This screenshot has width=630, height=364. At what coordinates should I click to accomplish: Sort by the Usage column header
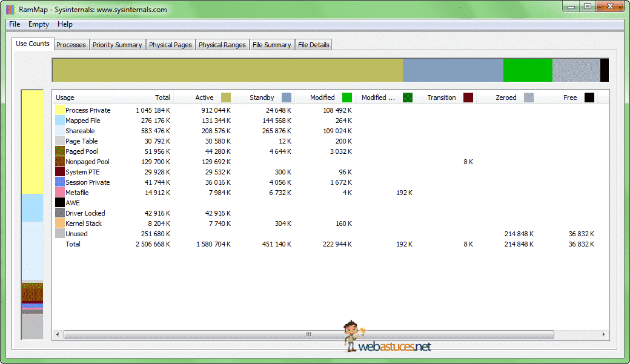83,98
